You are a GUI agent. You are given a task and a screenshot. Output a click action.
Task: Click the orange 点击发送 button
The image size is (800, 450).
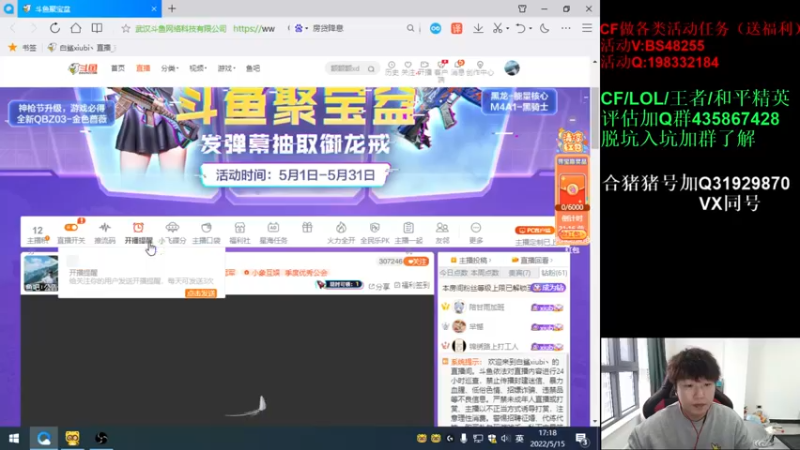coord(201,293)
